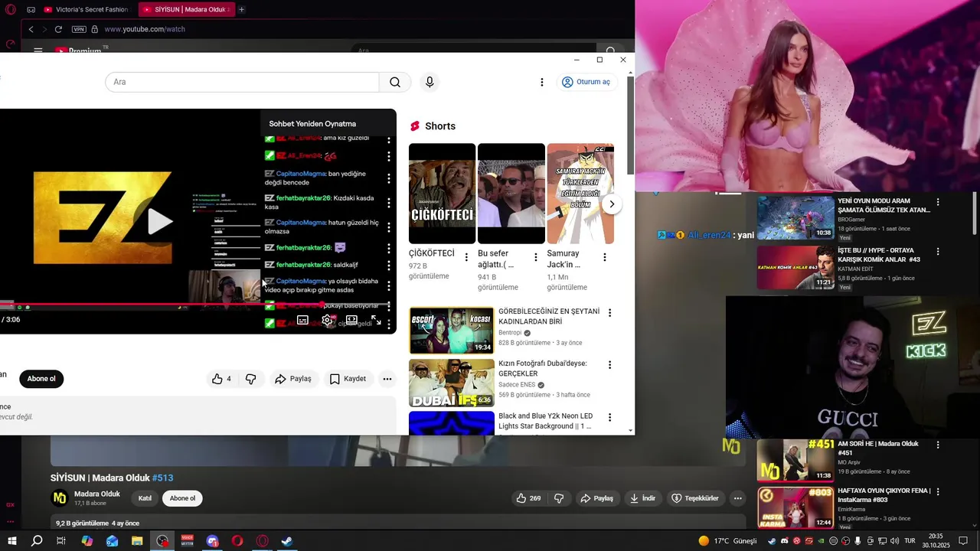980x551 pixels.
Task: Share the SİYİSUN video via Paylaş
Action: coord(596,498)
